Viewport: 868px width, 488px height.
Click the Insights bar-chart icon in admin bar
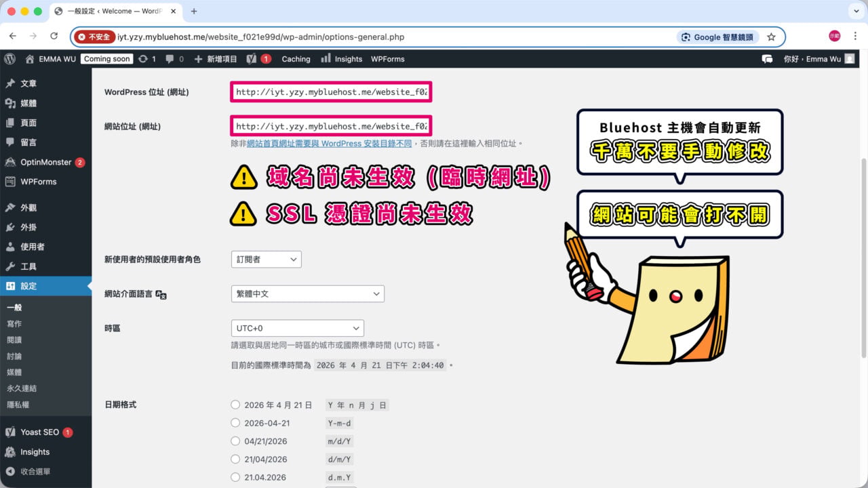[327, 59]
